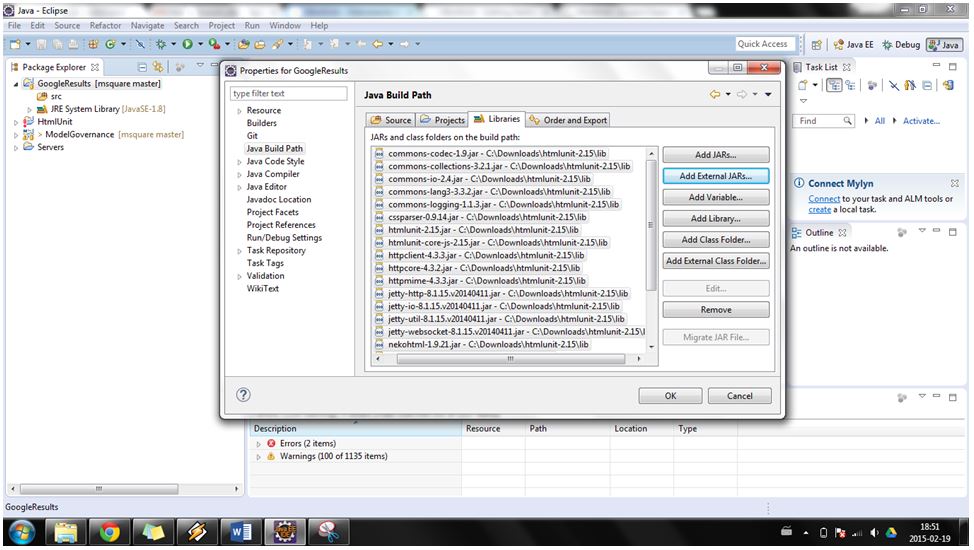This screenshot has height=550, width=974.
Task: Click Synchronize Changed icon in Task List
Action: coord(948,86)
